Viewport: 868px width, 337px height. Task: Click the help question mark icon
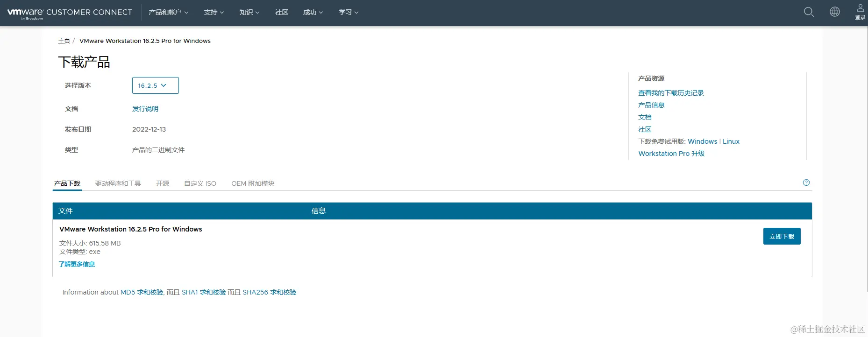(x=806, y=183)
